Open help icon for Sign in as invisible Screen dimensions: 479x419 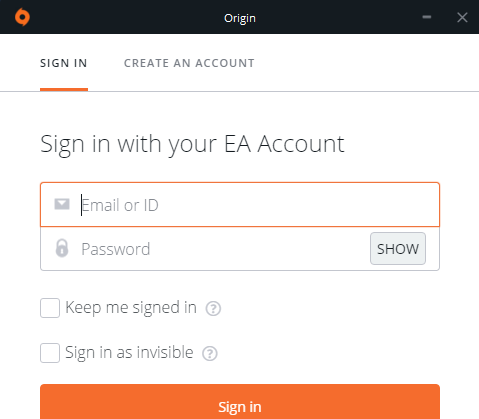pos(210,353)
